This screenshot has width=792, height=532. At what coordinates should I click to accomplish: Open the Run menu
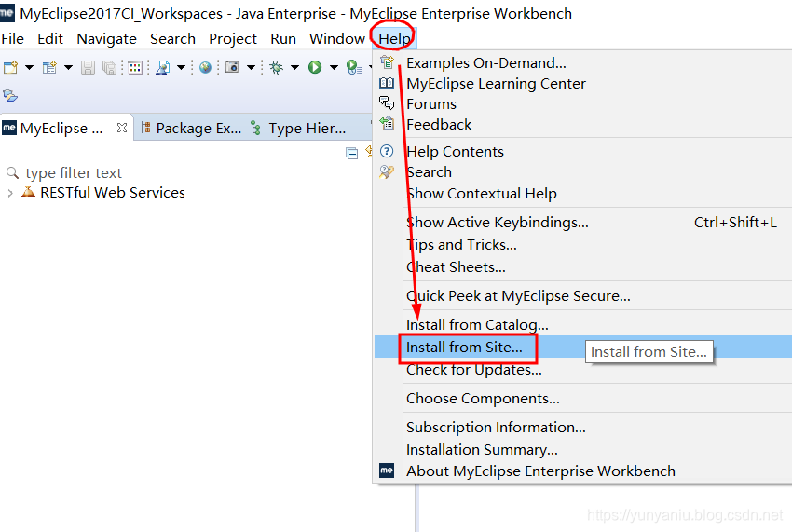point(283,39)
